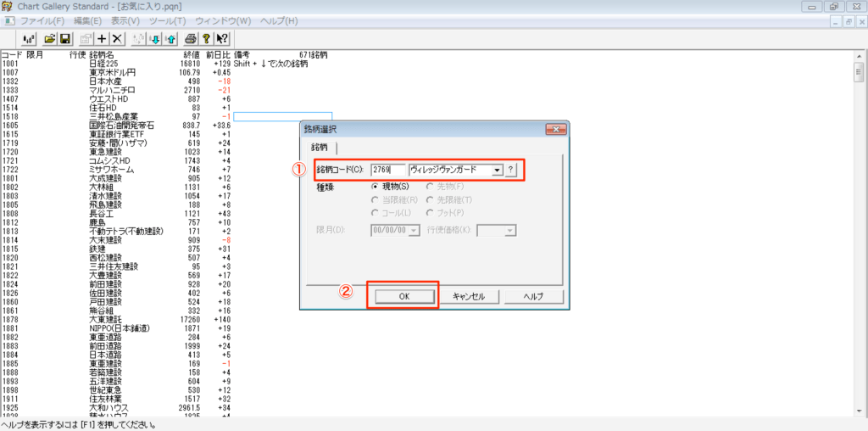Click the cyan up-arrow previous stock icon
The width and height of the screenshot is (868, 431).
170,39
